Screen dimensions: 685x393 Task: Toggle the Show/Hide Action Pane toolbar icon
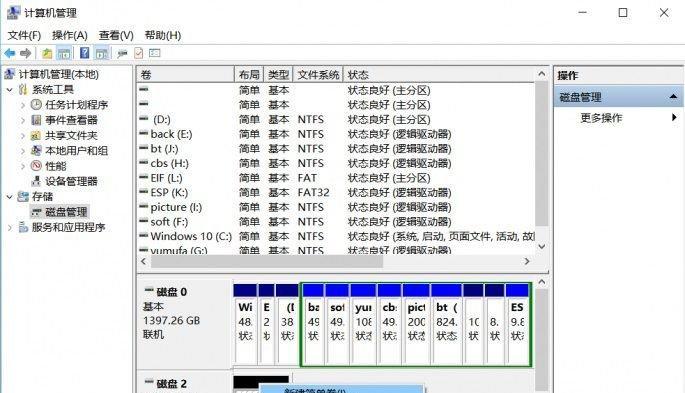coord(101,54)
